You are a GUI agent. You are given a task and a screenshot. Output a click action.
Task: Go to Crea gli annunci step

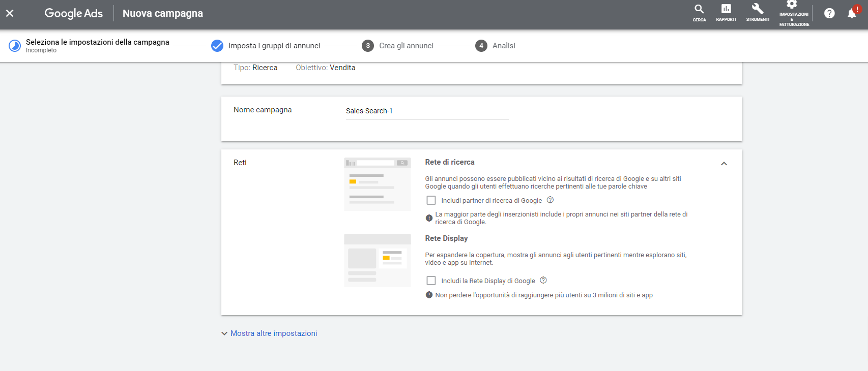click(x=406, y=46)
